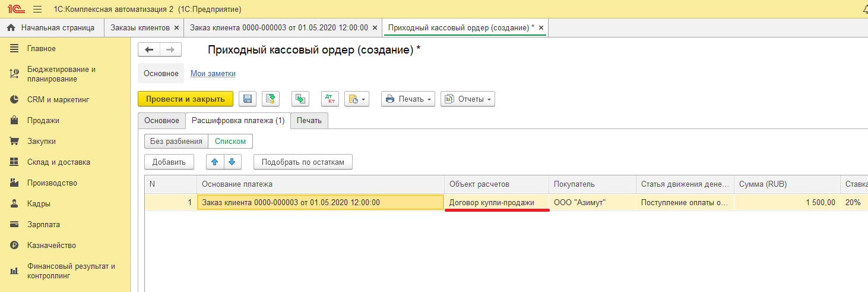Open the Печать dropdown

[x=408, y=99]
